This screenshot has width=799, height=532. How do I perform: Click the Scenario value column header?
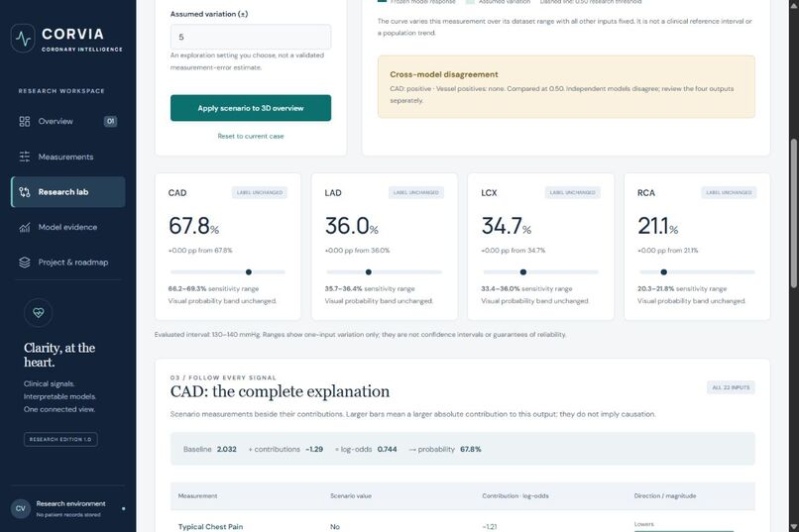pos(351,496)
